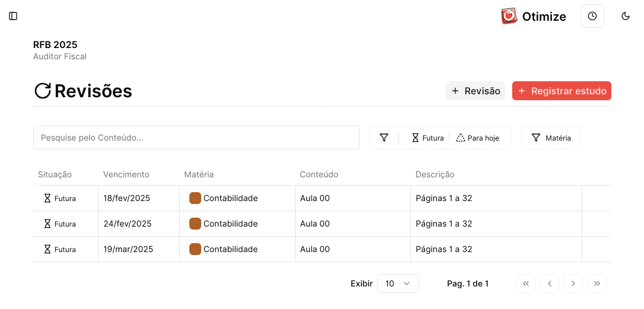Add a new Revisão
644x309 pixels.
click(x=475, y=91)
